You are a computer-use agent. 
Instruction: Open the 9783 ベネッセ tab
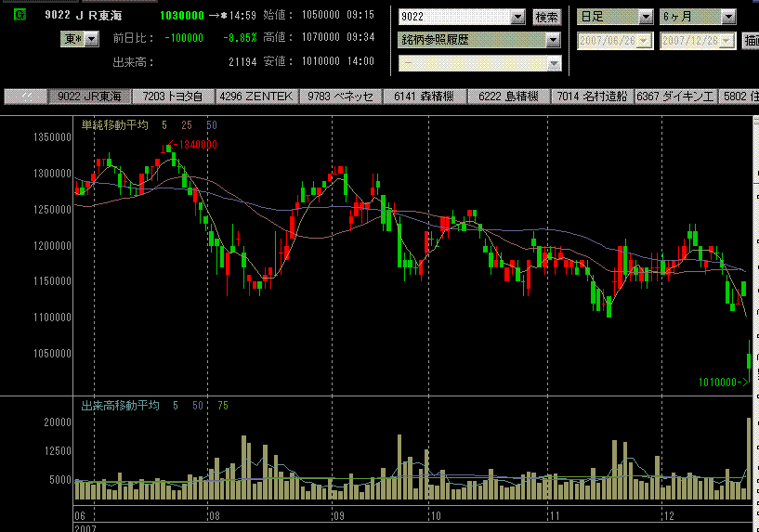click(x=341, y=96)
